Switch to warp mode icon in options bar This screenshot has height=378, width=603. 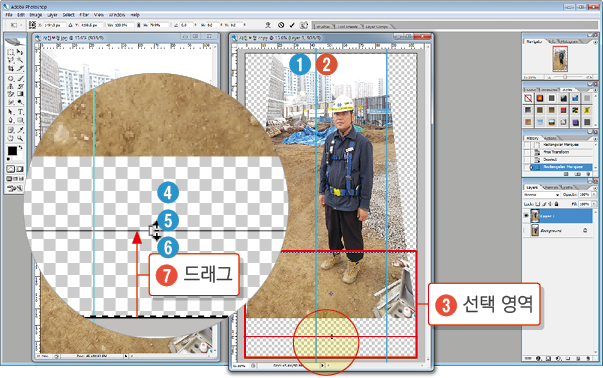click(x=268, y=25)
